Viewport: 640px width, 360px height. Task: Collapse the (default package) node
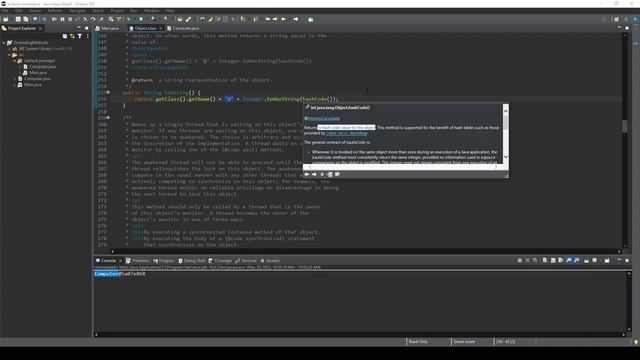14,61
